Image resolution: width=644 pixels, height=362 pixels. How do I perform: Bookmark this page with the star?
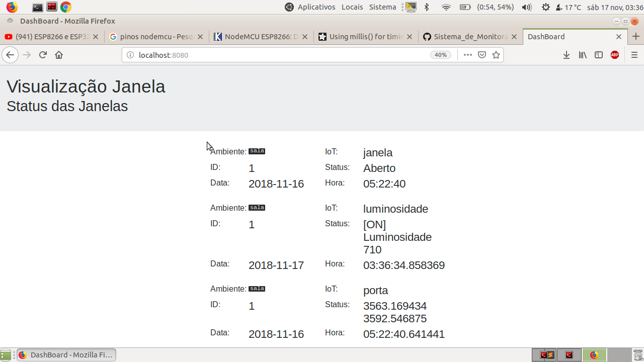pos(496,55)
